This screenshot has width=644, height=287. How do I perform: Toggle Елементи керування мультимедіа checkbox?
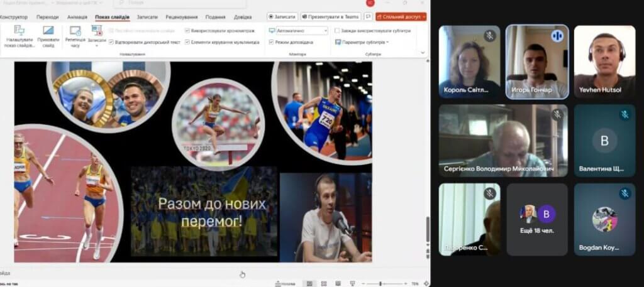187,42
